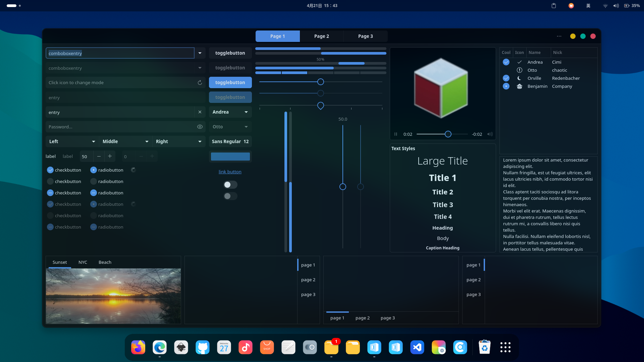Expand the comboboxentry dropdown arrow
Viewport: 644px width, 362px height.
pyautogui.click(x=200, y=53)
